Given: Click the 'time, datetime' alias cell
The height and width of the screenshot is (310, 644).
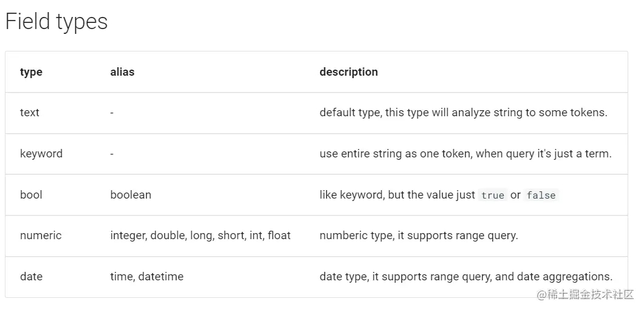Looking at the screenshot, I should (147, 276).
